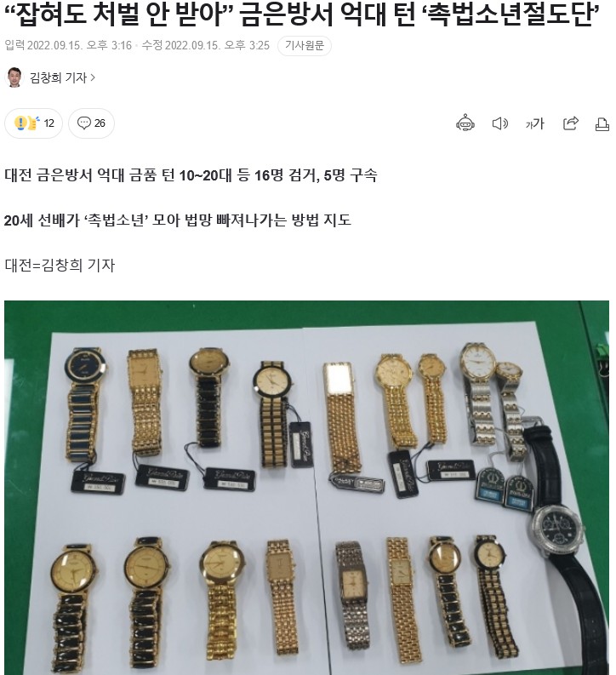This screenshot has width=616, height=675.
Task: Click the comment speech bubble icon
Action: (x=84, y=123)
